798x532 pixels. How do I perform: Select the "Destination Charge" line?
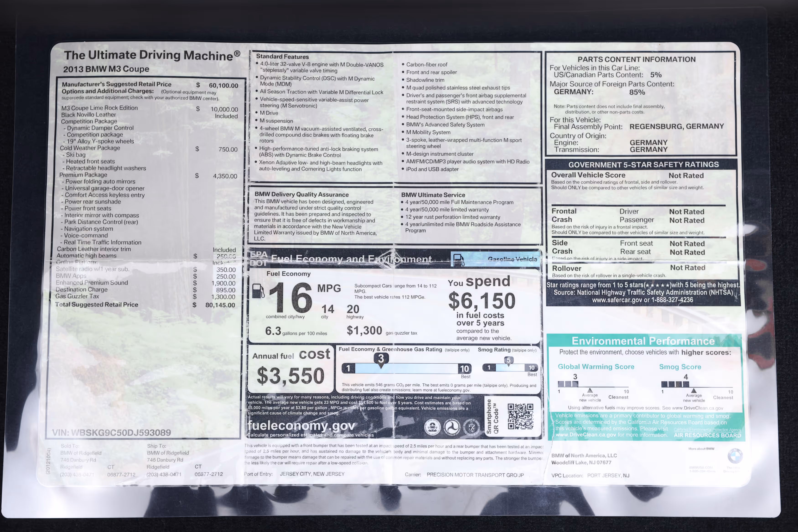click(81, 289)
